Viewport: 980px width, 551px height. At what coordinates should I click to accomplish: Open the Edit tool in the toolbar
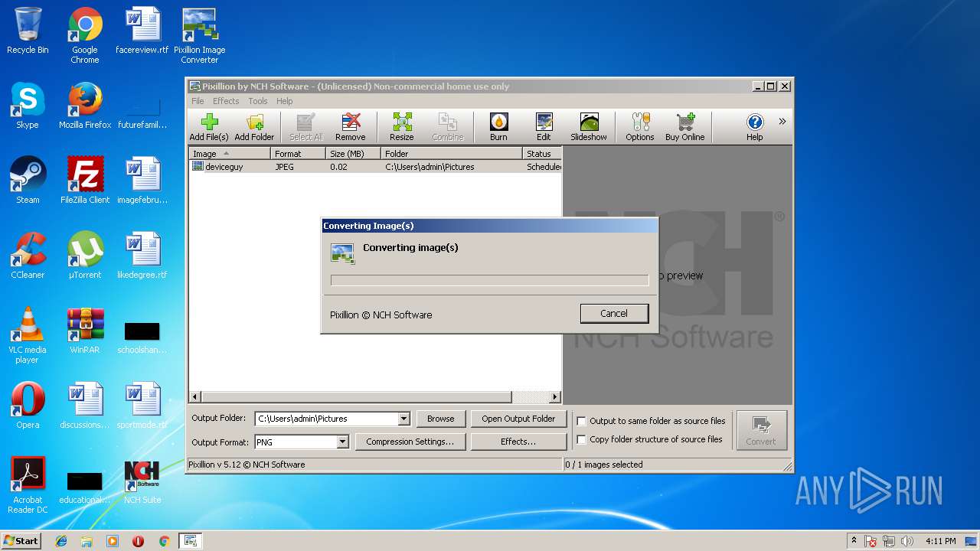(544, 127)
